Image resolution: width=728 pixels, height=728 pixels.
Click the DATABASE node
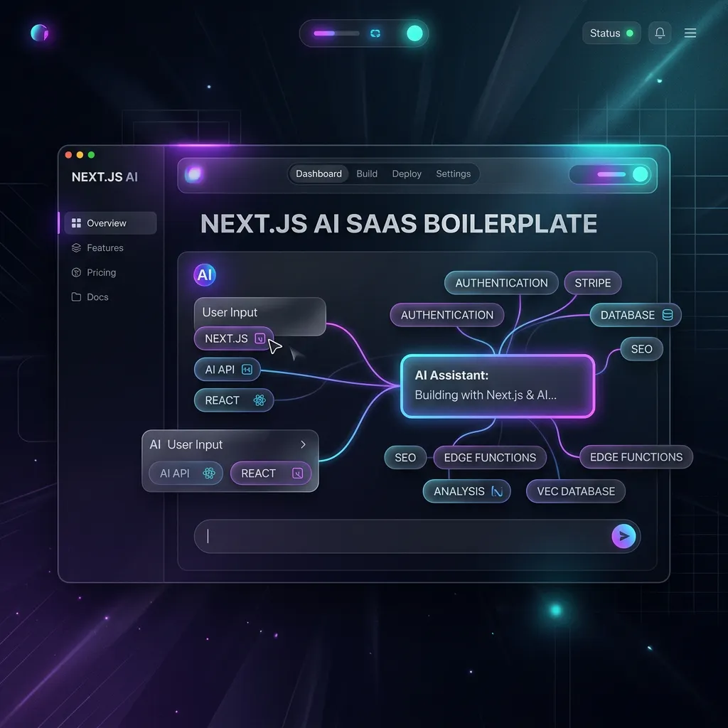pyautogui.click(x=635, y=315)
